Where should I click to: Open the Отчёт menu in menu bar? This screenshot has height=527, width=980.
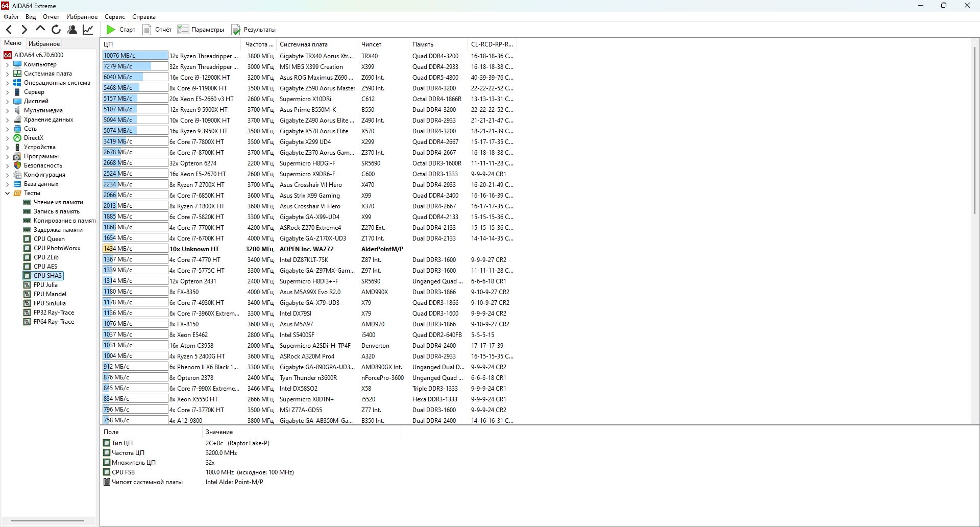[51, 17]
